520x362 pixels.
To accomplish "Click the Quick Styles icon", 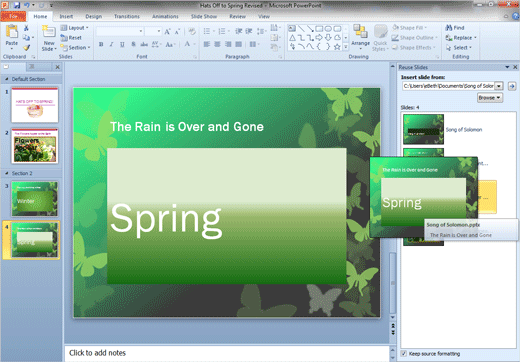I will point(380,38).
